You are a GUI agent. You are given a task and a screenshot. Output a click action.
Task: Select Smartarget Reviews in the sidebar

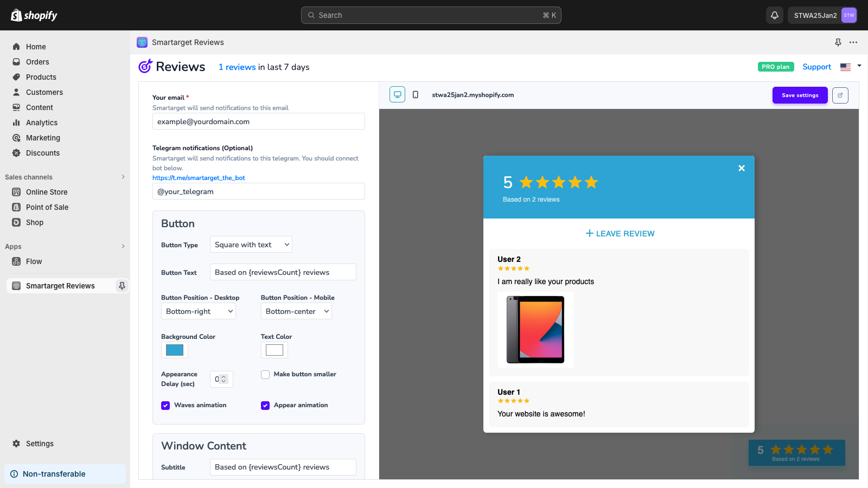60,286
